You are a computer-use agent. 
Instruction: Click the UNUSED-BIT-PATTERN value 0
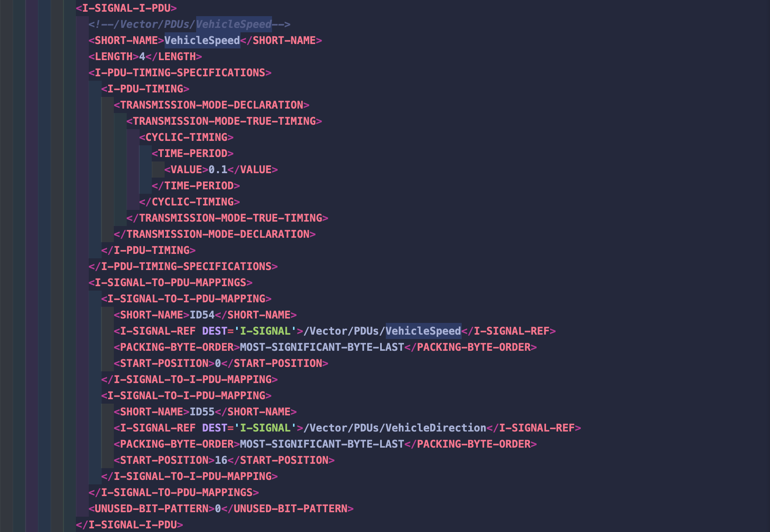218,509
